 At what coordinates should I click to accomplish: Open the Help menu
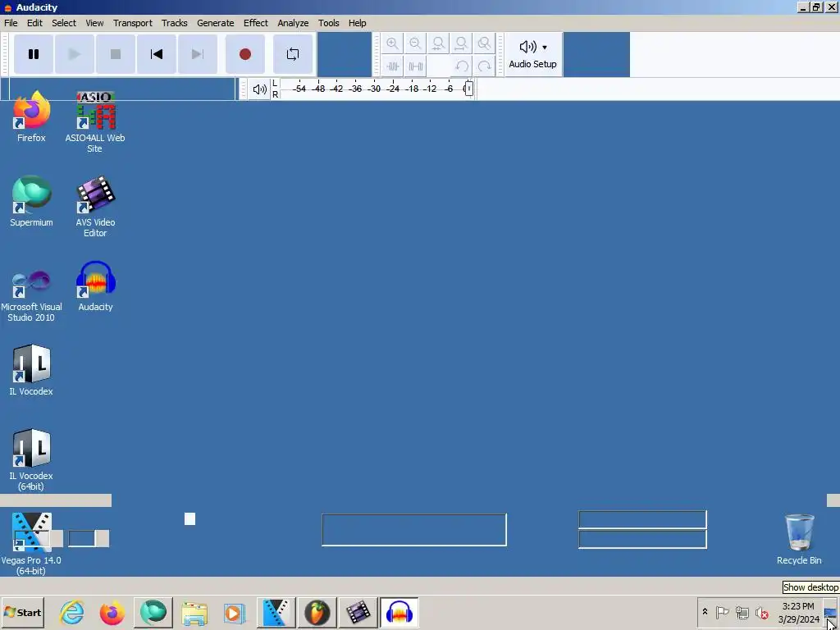358,23
